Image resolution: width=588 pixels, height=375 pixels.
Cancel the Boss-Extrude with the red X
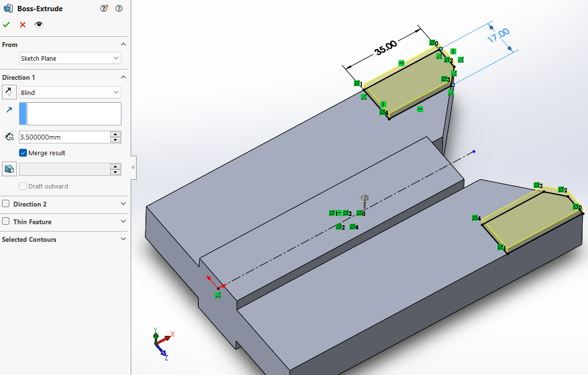(23, 24)
